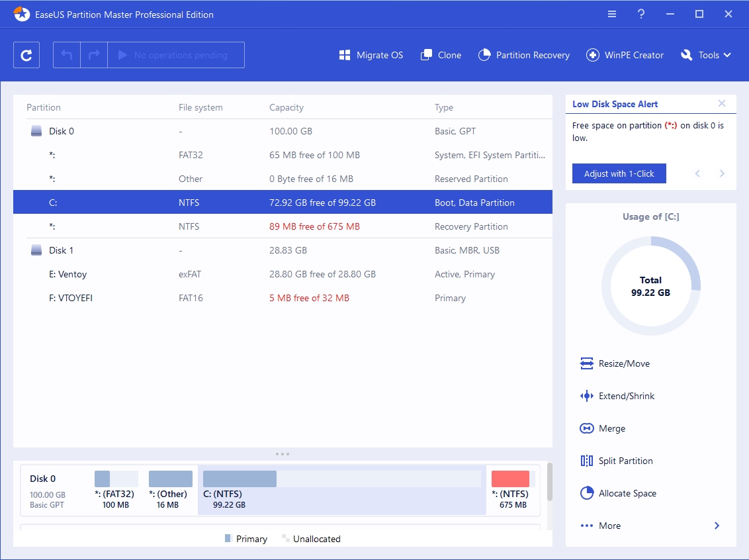Select the Disk 1 row

click(283, 250)
